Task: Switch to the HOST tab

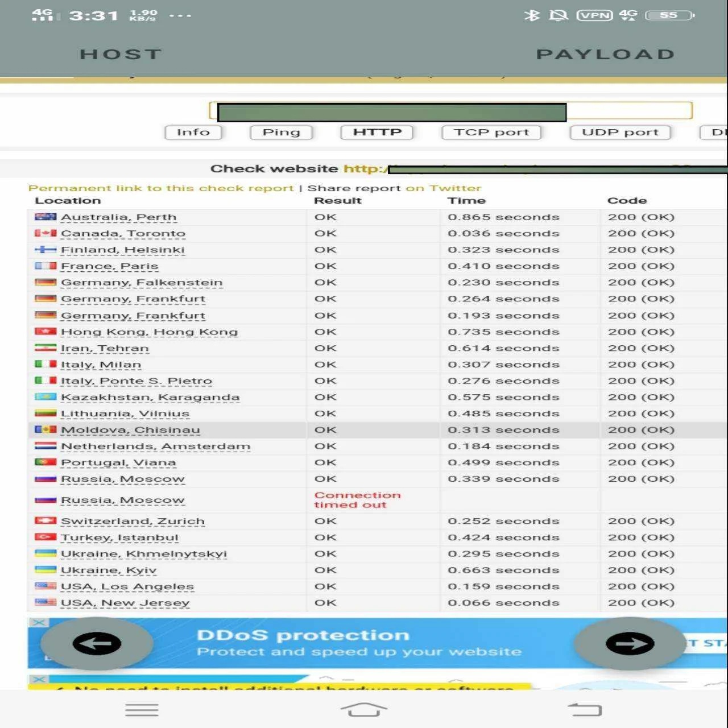Action: point(121,55)
